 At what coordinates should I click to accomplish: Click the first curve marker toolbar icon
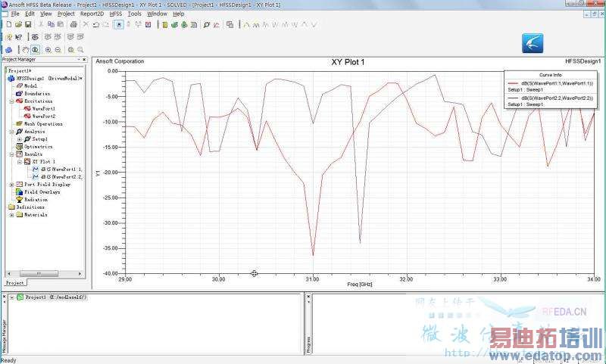[x=247, y=25]
